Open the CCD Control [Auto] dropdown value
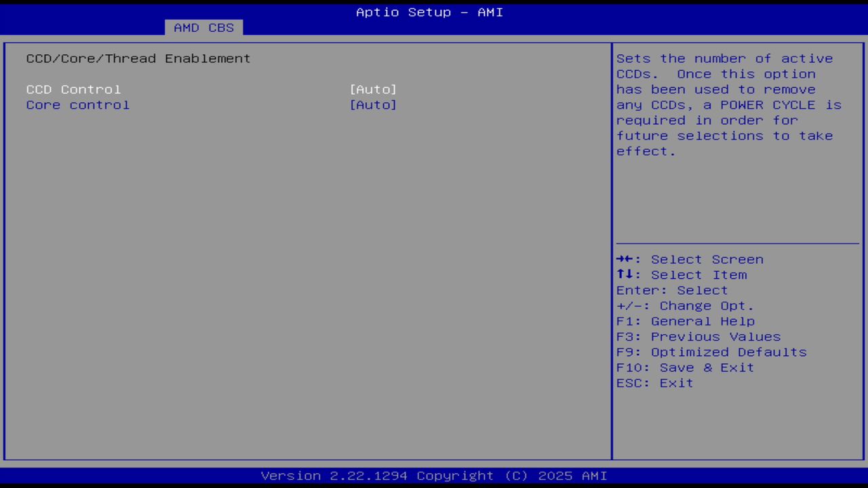Image resolution: width=868 pixels, height=488 pixels. click(x=373, y=89)
